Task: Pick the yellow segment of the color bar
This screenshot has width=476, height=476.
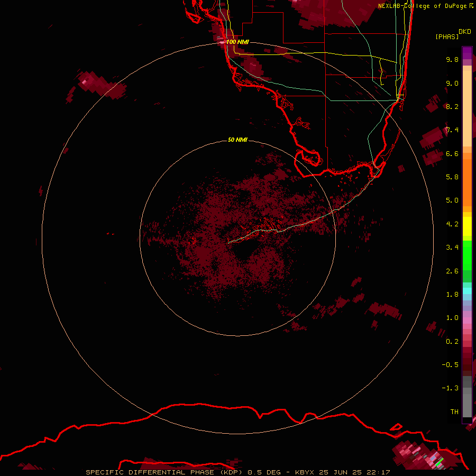Action: pos(467,226)
